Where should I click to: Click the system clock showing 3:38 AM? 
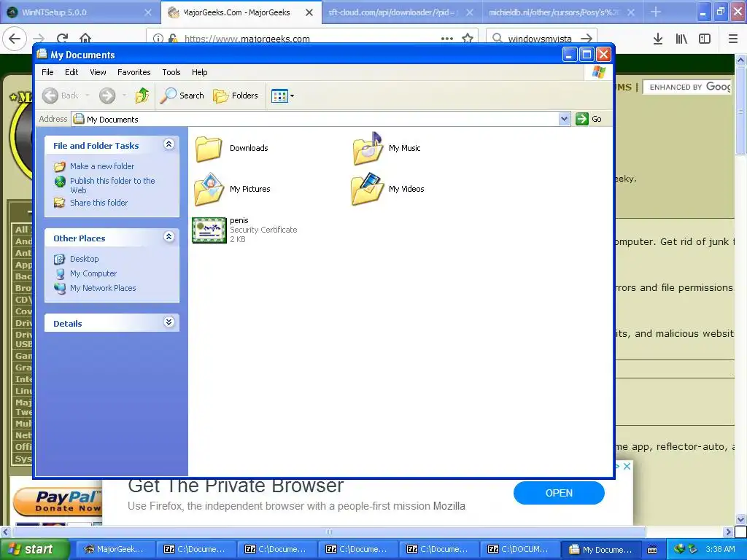(720, 549)
